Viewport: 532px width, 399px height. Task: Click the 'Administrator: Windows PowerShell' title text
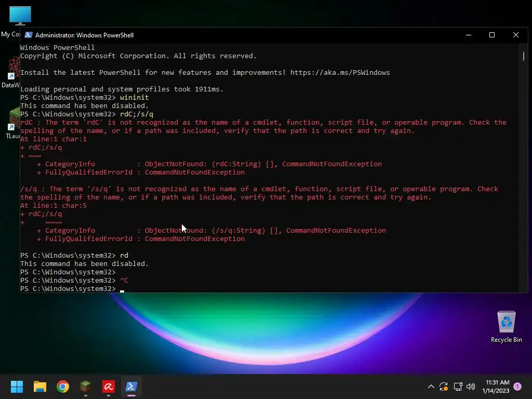point(85,35)
